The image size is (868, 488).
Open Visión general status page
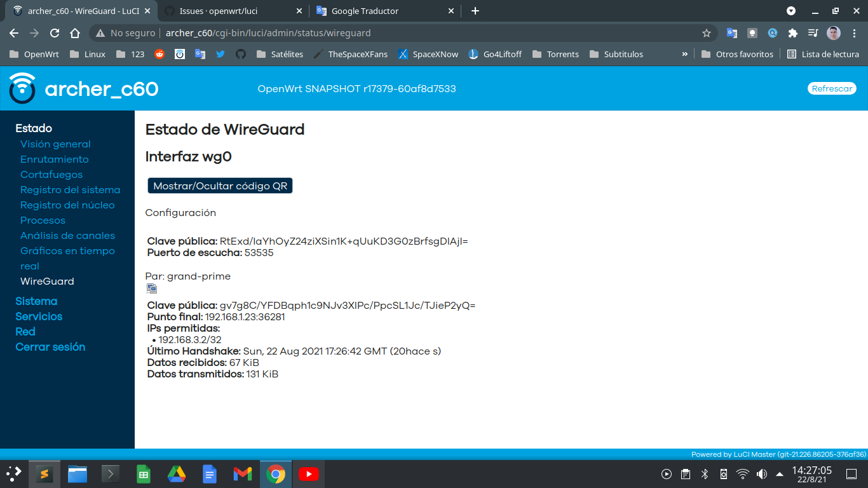55,144
